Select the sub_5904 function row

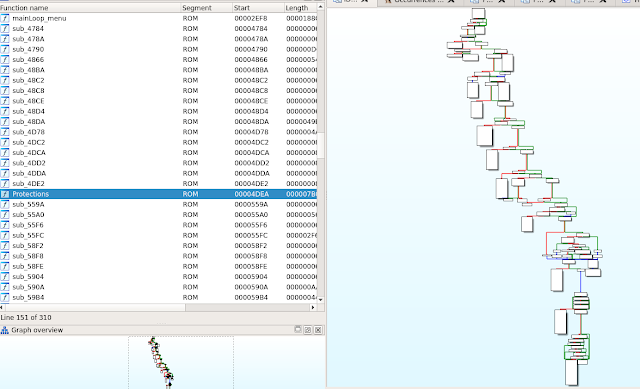pyautogui.click(x=158, y=277)
